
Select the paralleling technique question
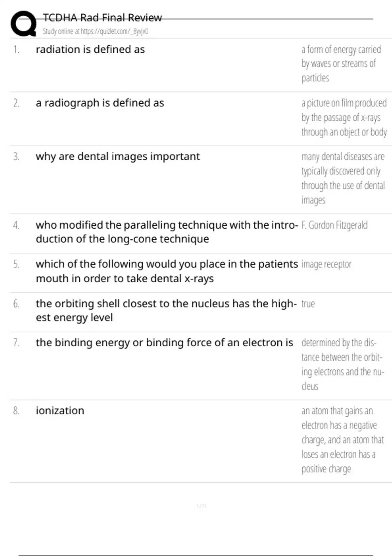[x=166, y=232]
